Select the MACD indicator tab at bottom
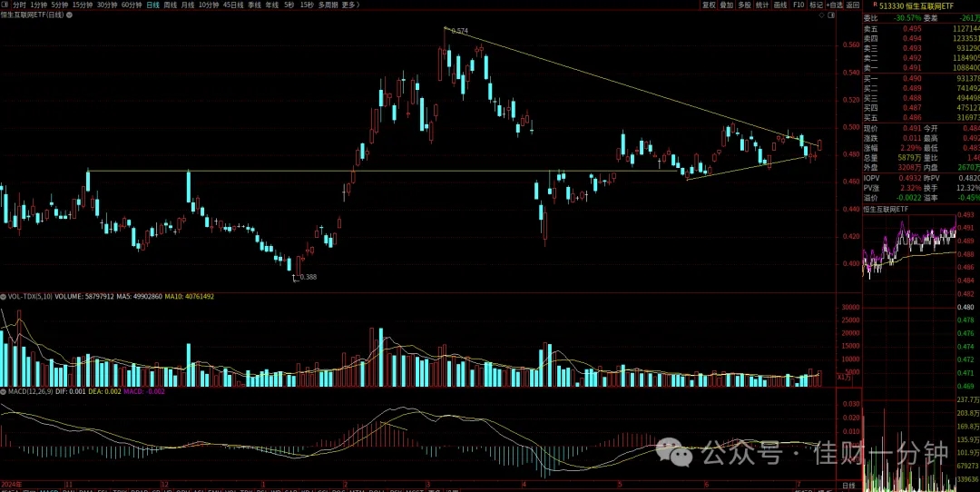 point(49,490)
